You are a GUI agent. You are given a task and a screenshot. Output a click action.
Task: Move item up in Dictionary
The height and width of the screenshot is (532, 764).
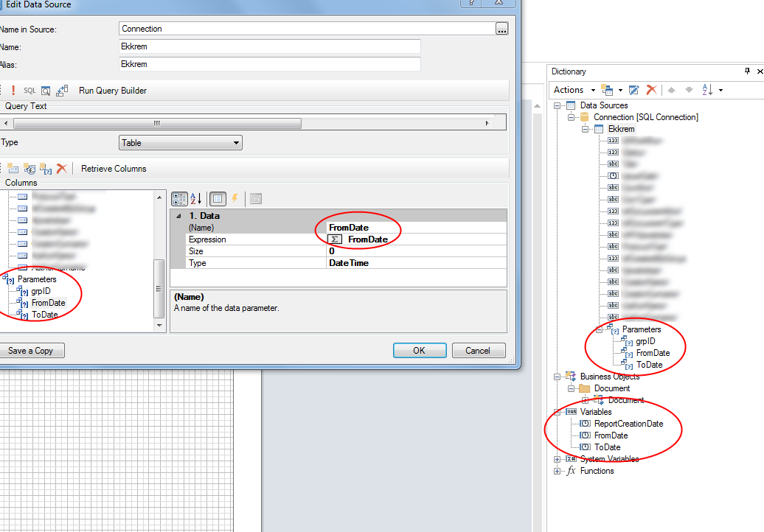click(671, 90)
